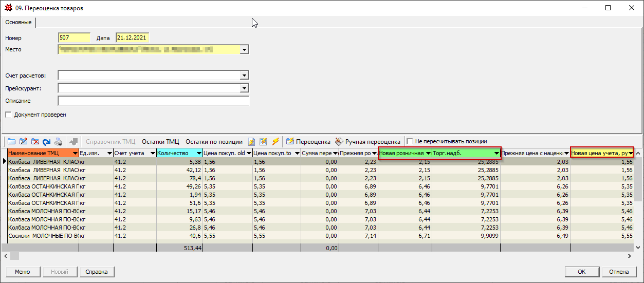Click the Отмена button
This screenshot has height=283, width=644.
pos(619,272)
